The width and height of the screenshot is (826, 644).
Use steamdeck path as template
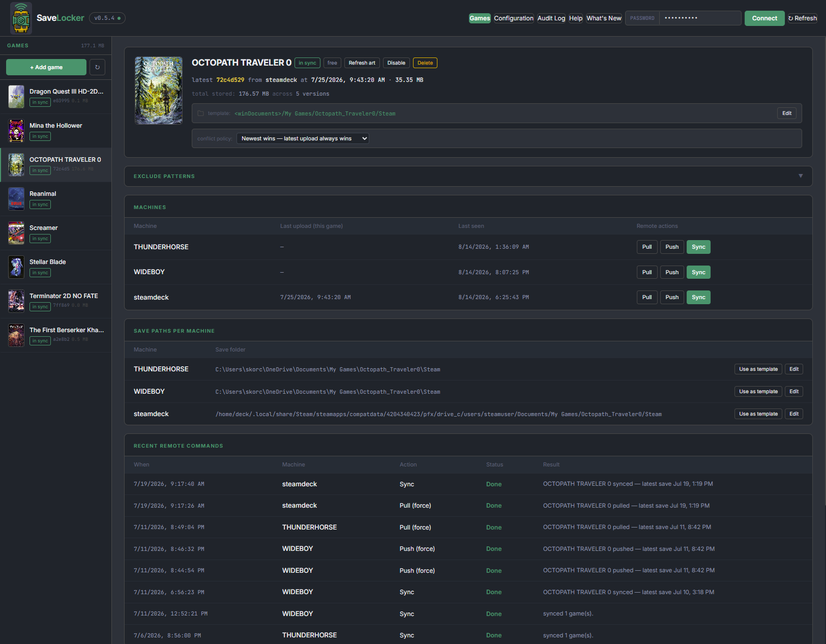tap(758, 414)
